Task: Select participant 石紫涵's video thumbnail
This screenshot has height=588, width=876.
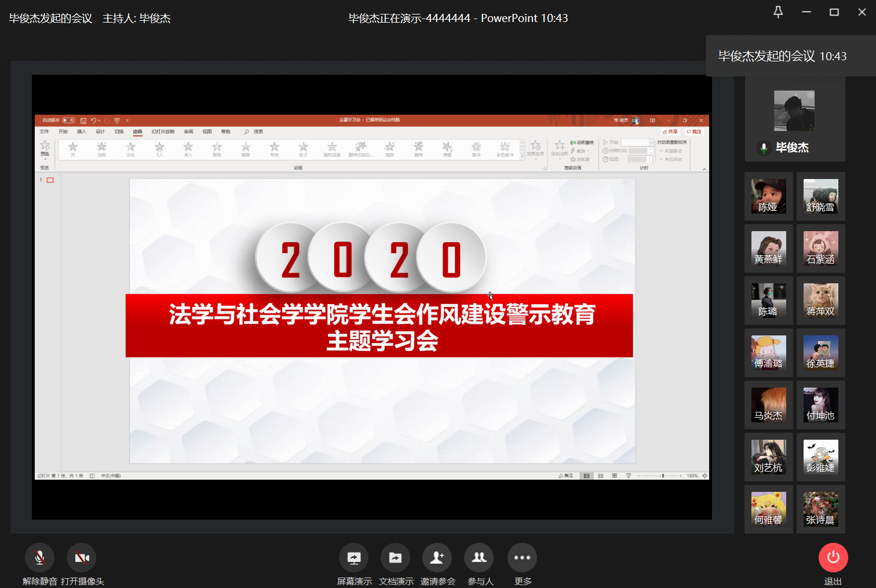Action: (820, 249)
